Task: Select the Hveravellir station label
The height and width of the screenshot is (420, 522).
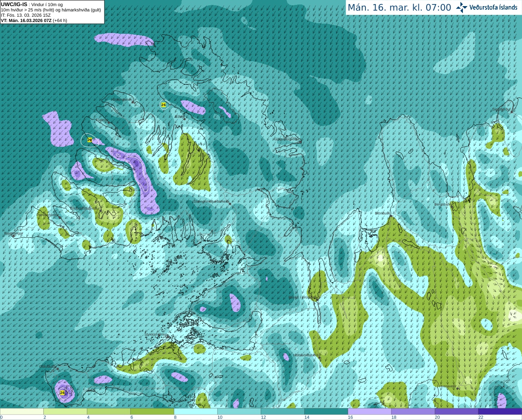Action: click(448, 386)
